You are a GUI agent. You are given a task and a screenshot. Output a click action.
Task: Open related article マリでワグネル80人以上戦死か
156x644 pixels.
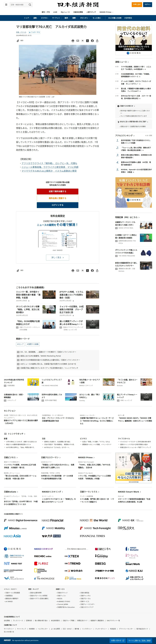[x=49, y=171]
